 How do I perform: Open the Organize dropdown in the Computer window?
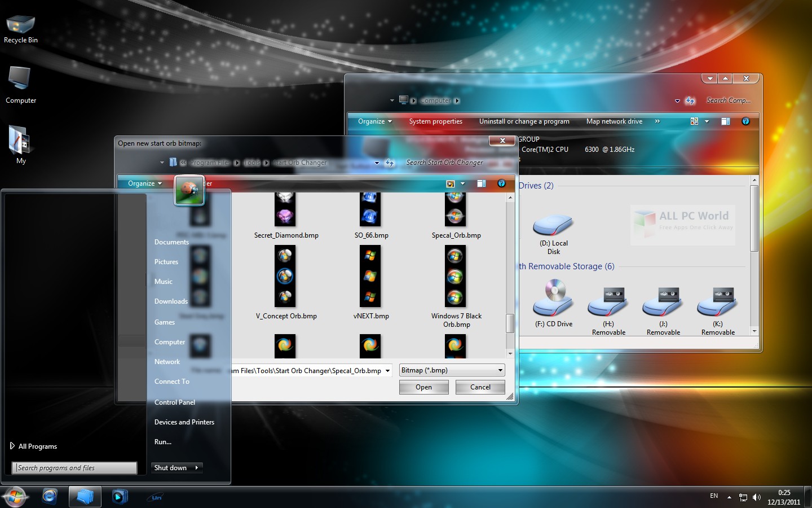click(x=373, y=121)
